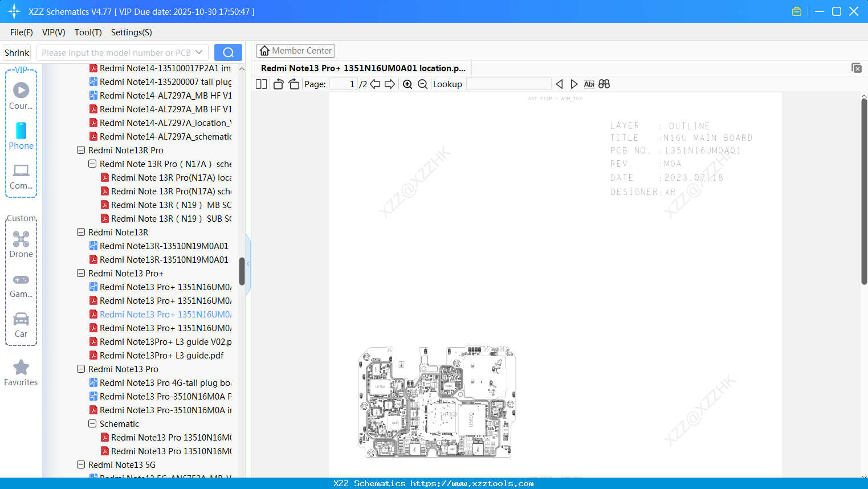Click the blue search magnifier button
The width and height of the screenshot is (868, 489).
coord(228,52)
